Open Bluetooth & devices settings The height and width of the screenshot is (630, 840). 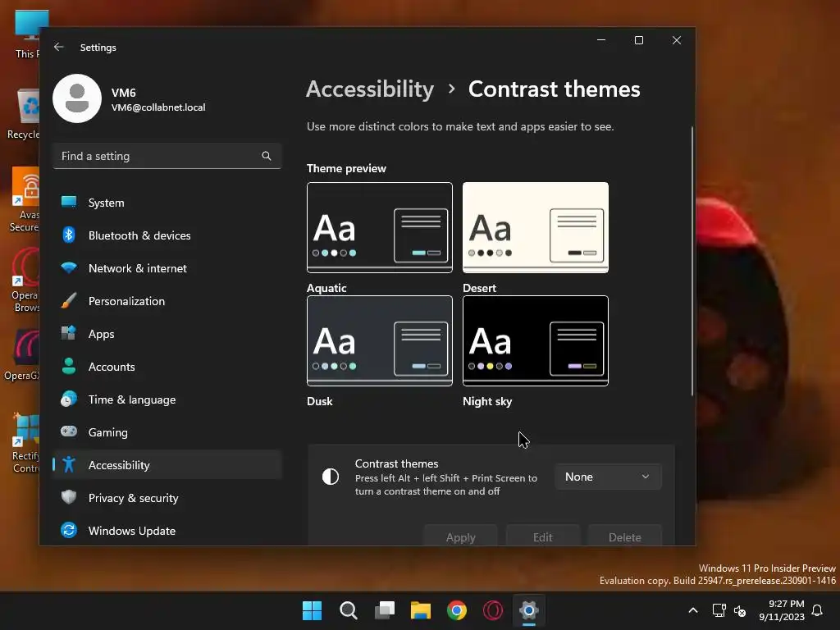[167, 235]
